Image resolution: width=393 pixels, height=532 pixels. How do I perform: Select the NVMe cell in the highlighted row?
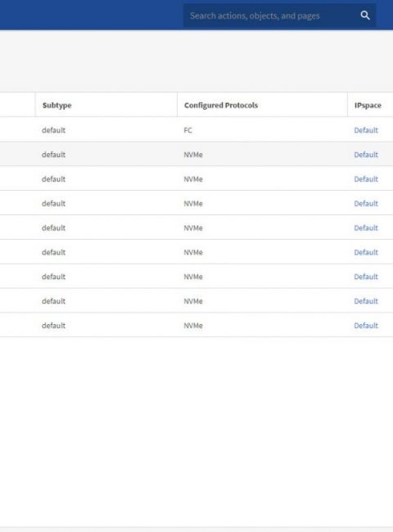[193, 155]
